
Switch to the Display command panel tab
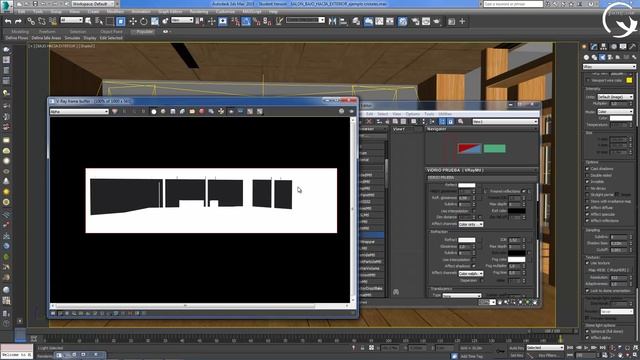(623, 47)
